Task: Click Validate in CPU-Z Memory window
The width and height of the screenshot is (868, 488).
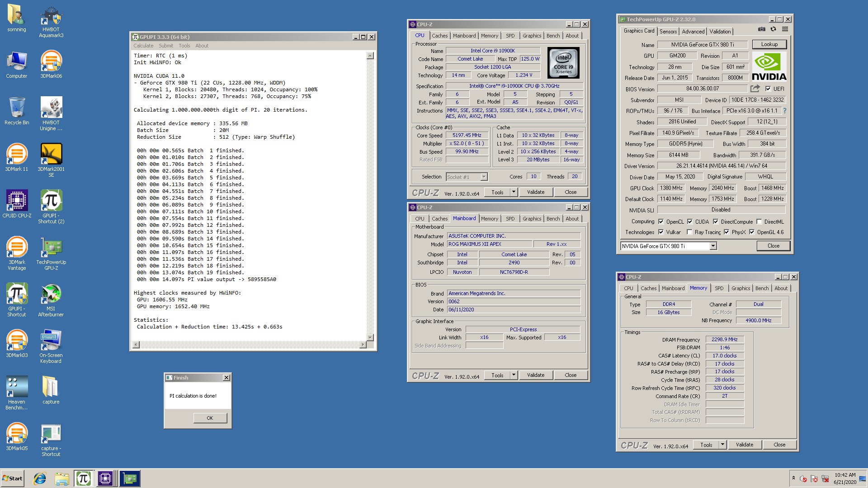Action: tap(744, 445)
